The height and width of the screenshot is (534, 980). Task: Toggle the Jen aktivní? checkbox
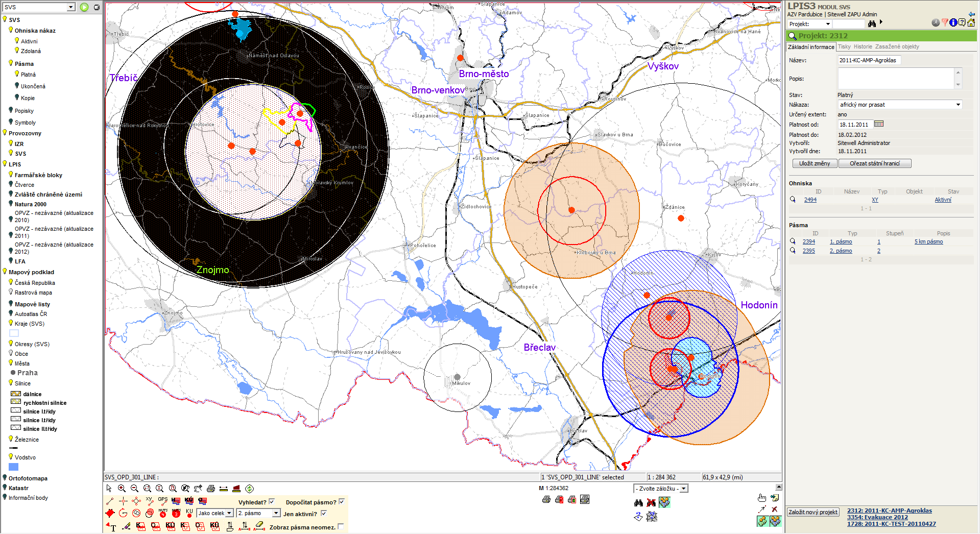(323, 514)
